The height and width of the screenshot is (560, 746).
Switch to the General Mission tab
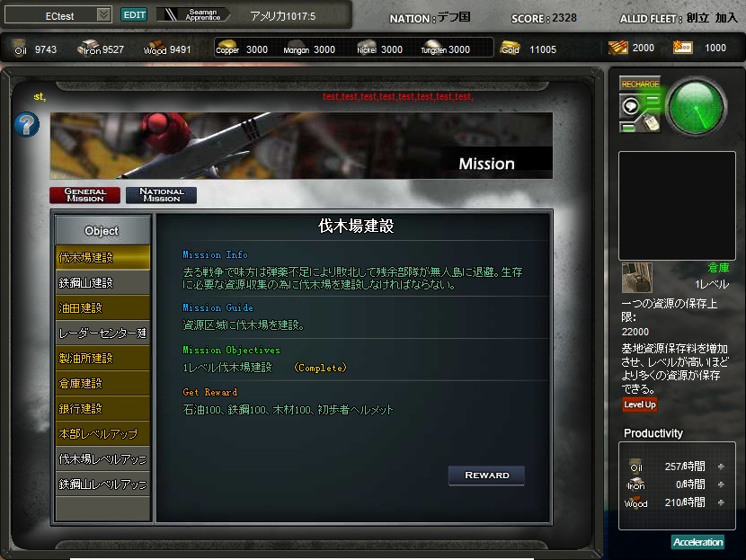coord(84,195)
